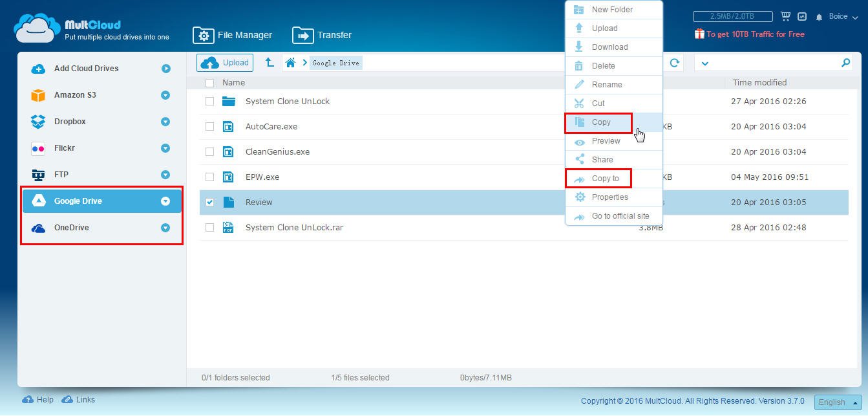868x416 pixels.
Task: Click the refresh icon
Action: (x=675, y=63)
